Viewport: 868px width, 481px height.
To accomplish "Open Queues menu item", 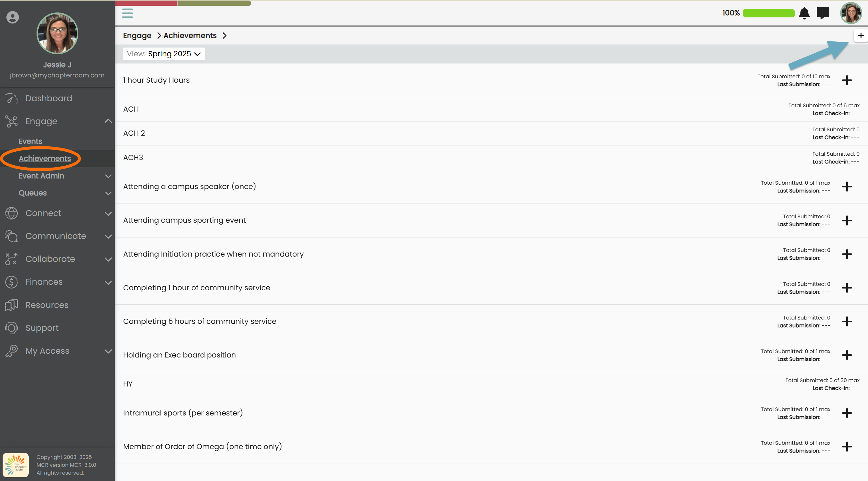I will 33,193.
